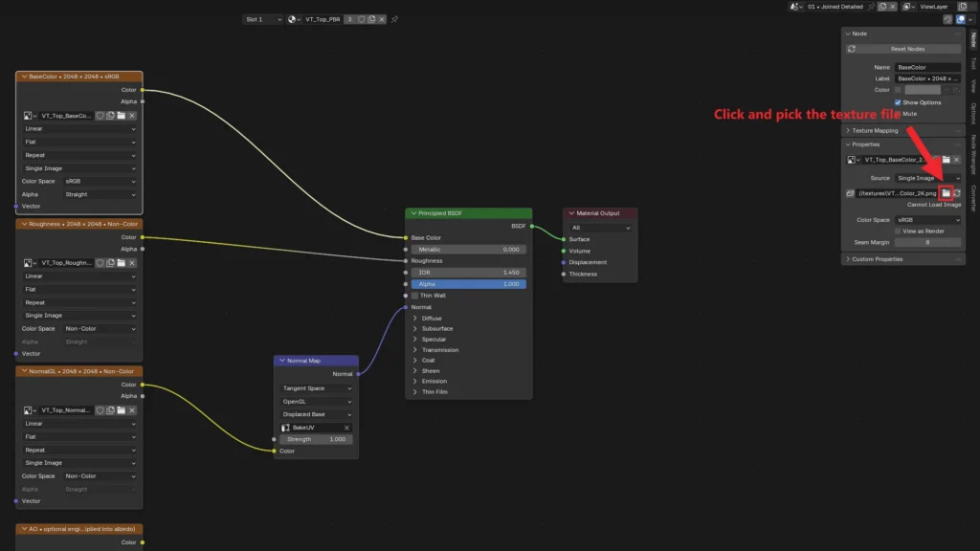Unlink VT_Top_PBR material with X icon

(382, 19)
